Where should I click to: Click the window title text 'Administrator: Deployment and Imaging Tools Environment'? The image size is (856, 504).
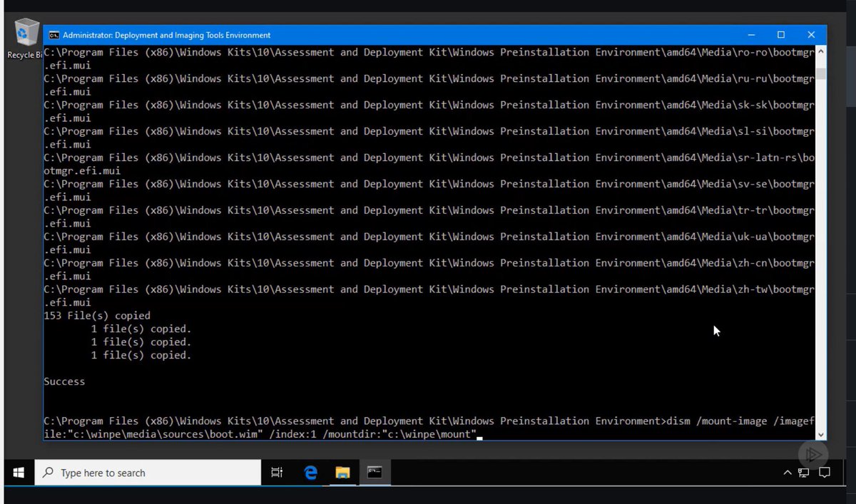[167, 35]
